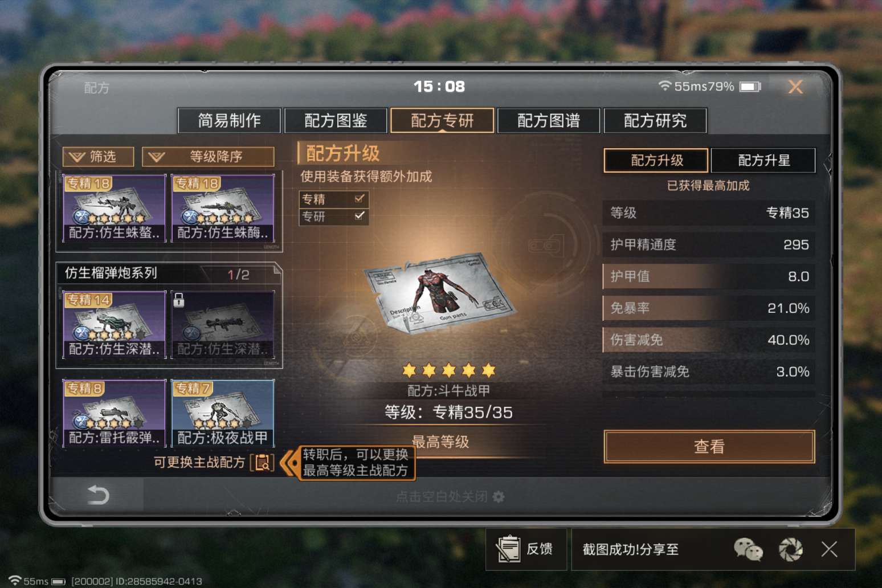This screenshot has width=882, height=588.
Task: Switch to the 配方图鉴 tab
Action: tap(336, 120)
